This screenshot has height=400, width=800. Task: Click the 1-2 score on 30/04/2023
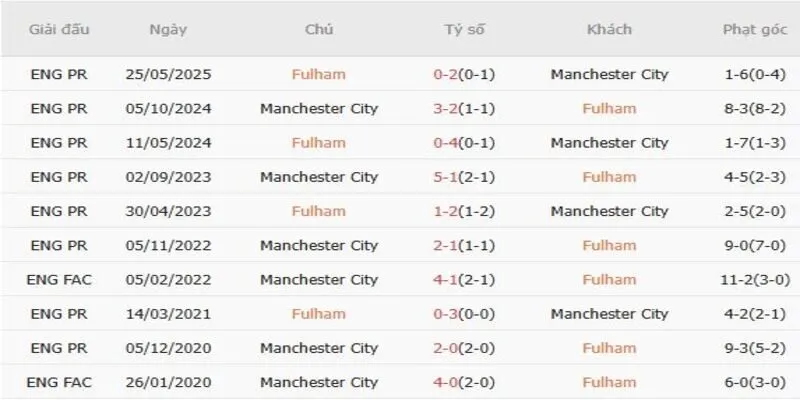point(446,211)
